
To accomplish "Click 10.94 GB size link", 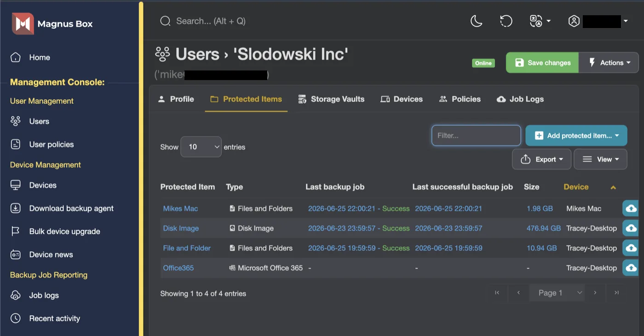I will (x=542, y=248).
